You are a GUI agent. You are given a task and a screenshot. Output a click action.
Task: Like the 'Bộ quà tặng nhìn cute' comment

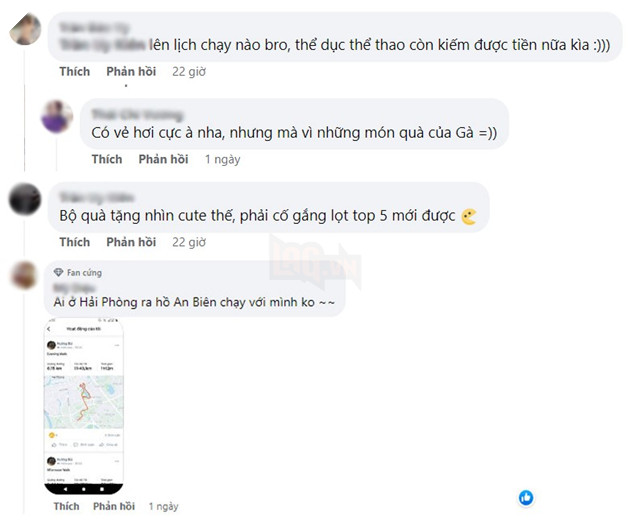tap(75, 242)
